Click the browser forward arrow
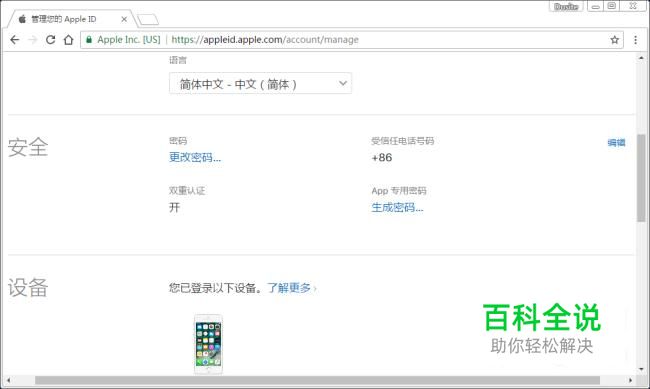Viewport: 650px width, 389px height. pos(33,40)
